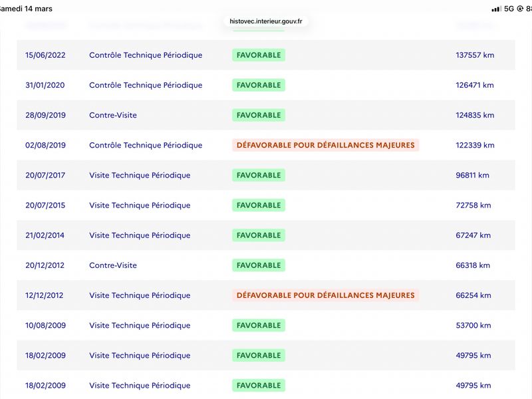Image resolution: width=532 pixels, height=399 pixels.
Task: Click 'Visite Technique Périodique' in the 10/08/2009 row
Action: click(140, 325)
